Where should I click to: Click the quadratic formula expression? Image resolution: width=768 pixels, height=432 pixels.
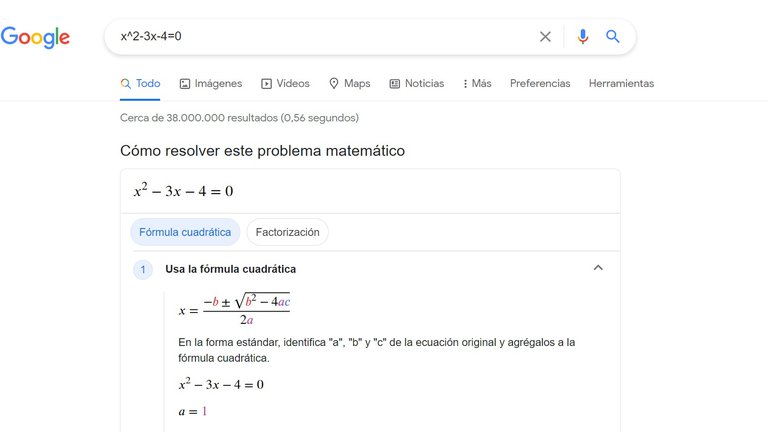pyautogui.click(x=234, y=310)
